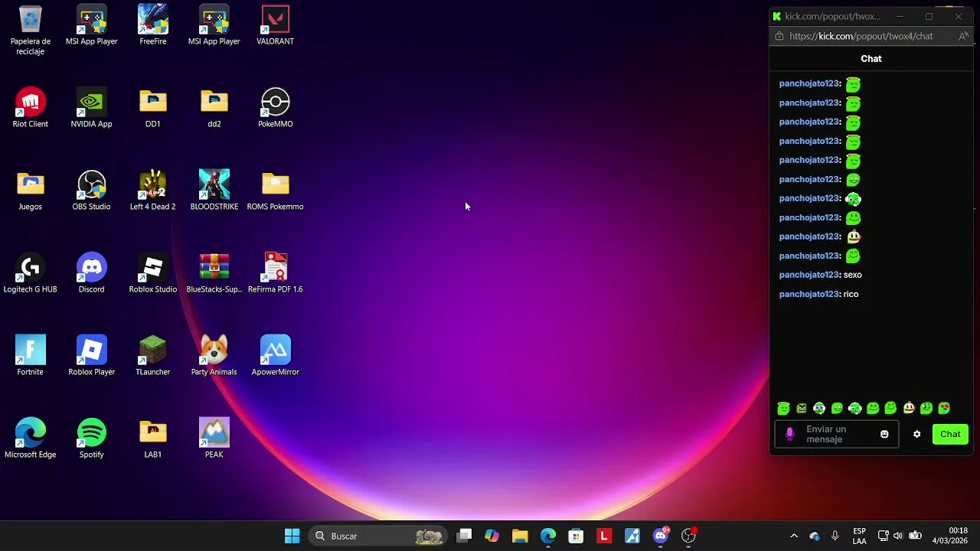Image resolution: width=980 pixels, height=551 pixels.
Task: Open Microsoft Edge desktop shortcut
Action: pyautogui.click(x=30, y=439)
